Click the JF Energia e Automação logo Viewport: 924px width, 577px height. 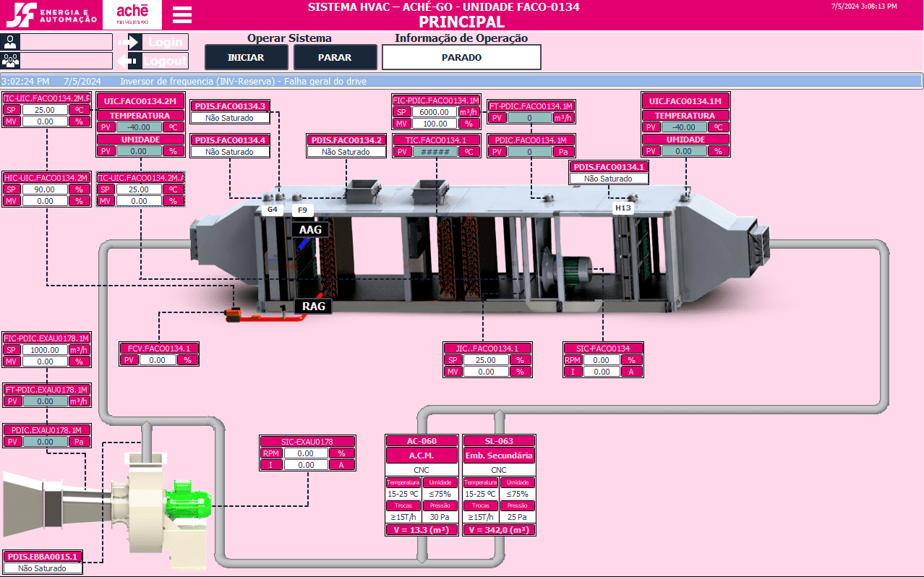tap(51, 14)
